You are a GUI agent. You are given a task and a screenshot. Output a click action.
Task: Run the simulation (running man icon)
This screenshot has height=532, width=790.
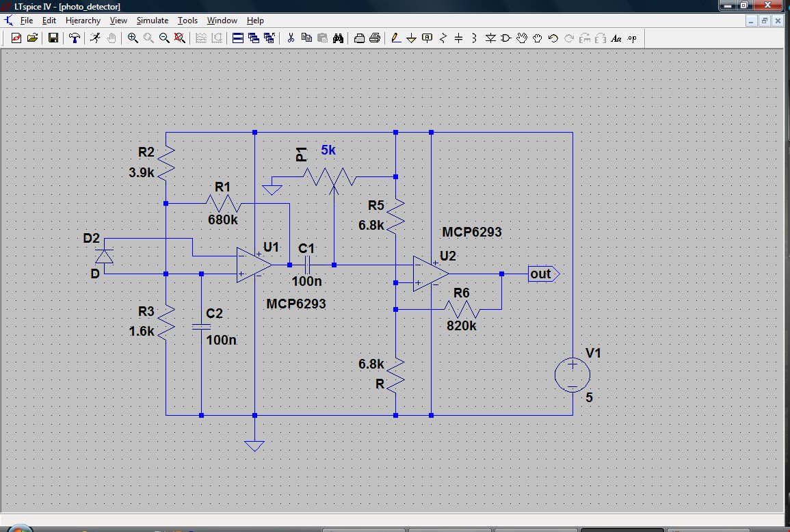click(95, 38)
